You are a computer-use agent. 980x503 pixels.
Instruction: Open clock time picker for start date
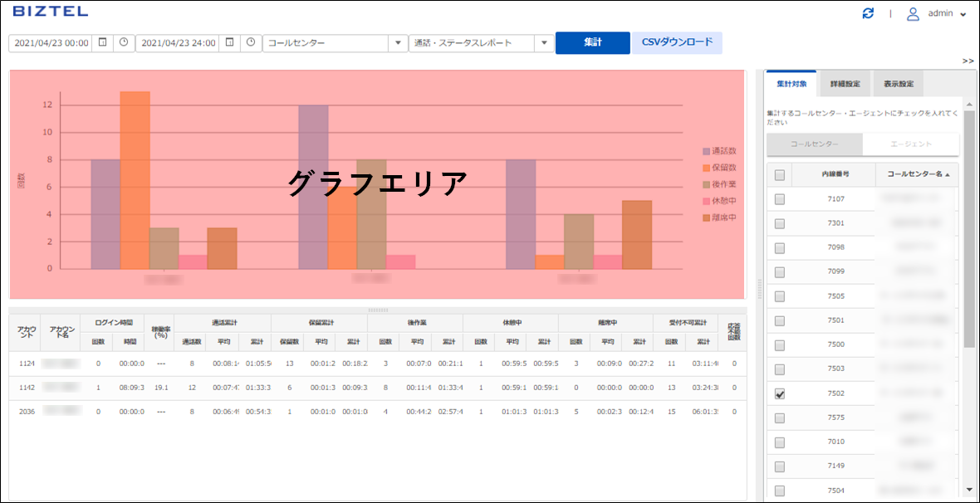(124, 42)
